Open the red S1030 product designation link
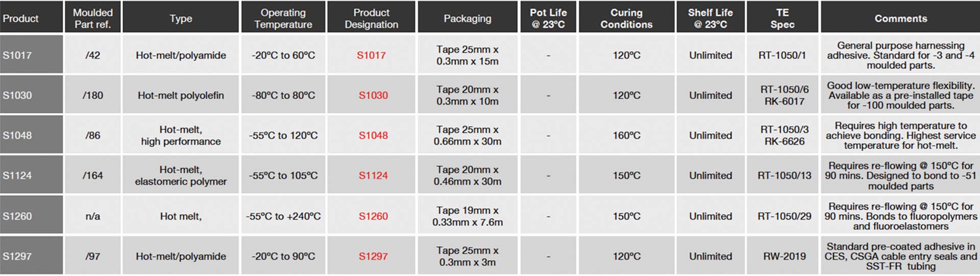This screenshot has width=980, height=276. tap(373, 95)
